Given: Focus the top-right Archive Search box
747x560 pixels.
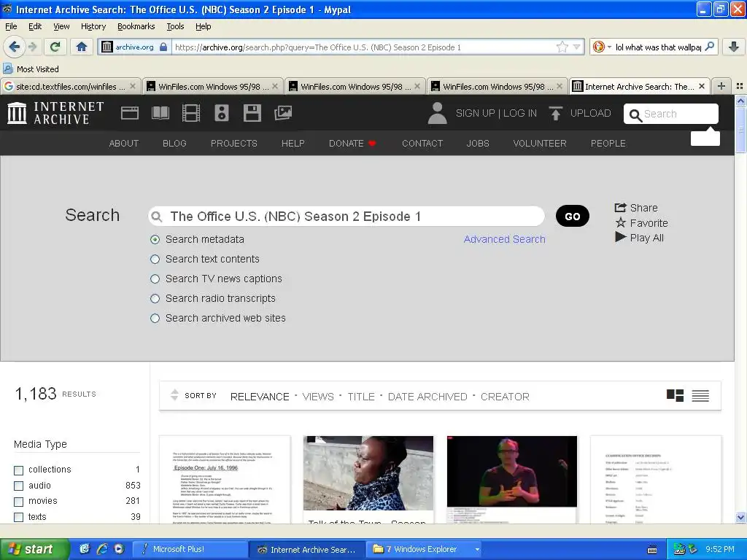Looking at the screenshot, I should pos(671,114).
